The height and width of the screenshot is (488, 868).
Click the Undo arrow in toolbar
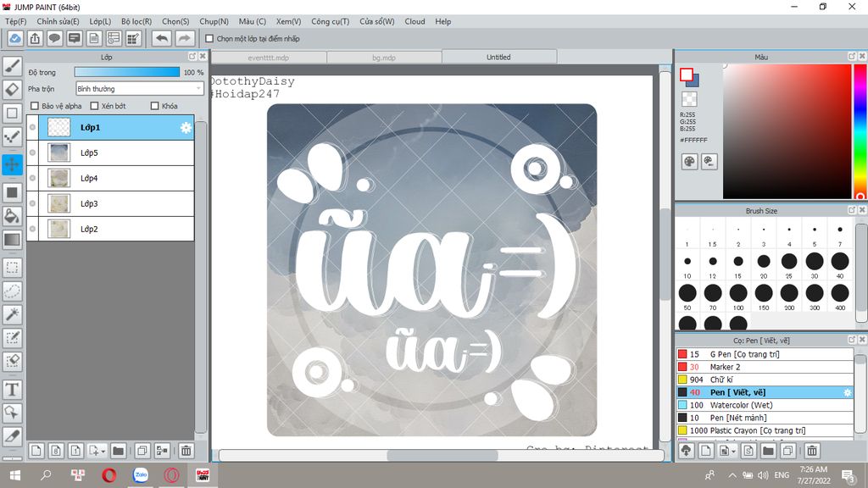[x=162, y=38]
